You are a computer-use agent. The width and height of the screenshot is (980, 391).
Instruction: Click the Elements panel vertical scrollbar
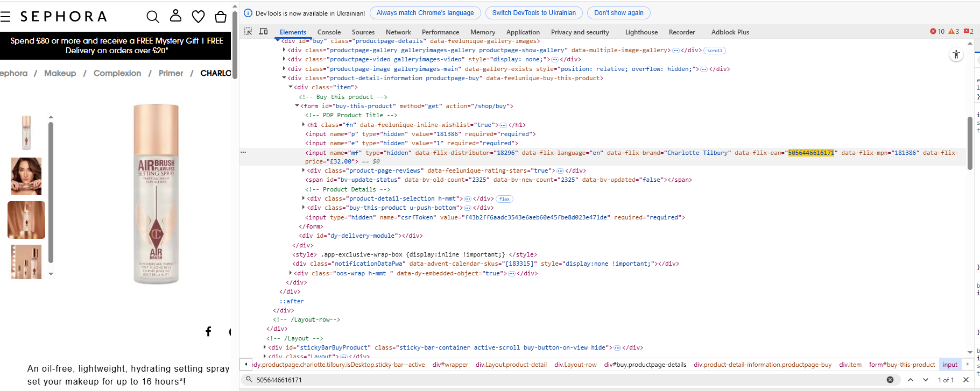[970, 144]
